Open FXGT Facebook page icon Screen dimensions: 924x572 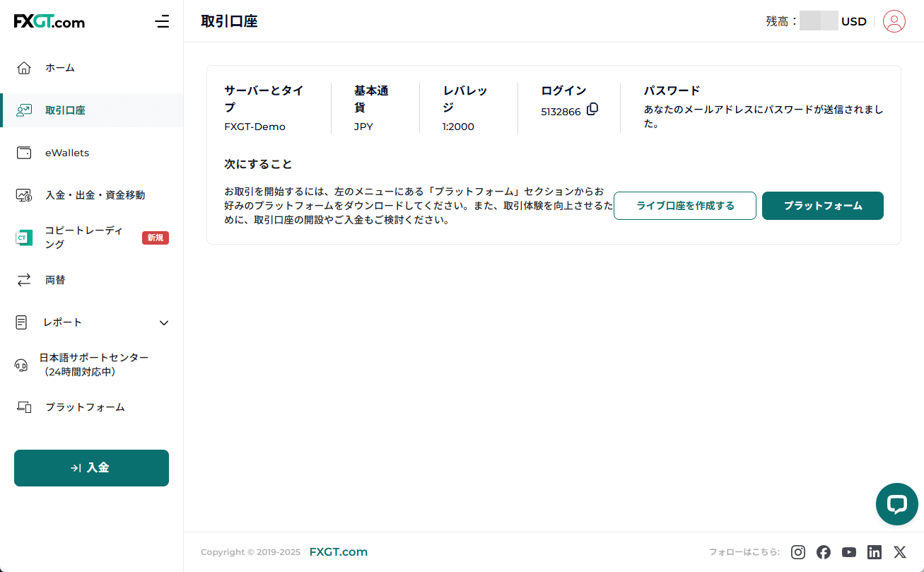[x=824, y=552]
